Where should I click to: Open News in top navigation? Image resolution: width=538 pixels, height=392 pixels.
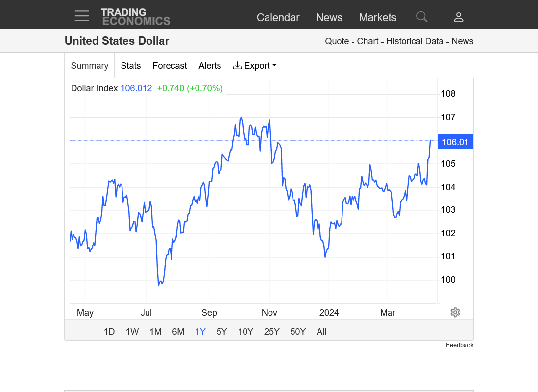pyautogui.click(x=329, y=17)
